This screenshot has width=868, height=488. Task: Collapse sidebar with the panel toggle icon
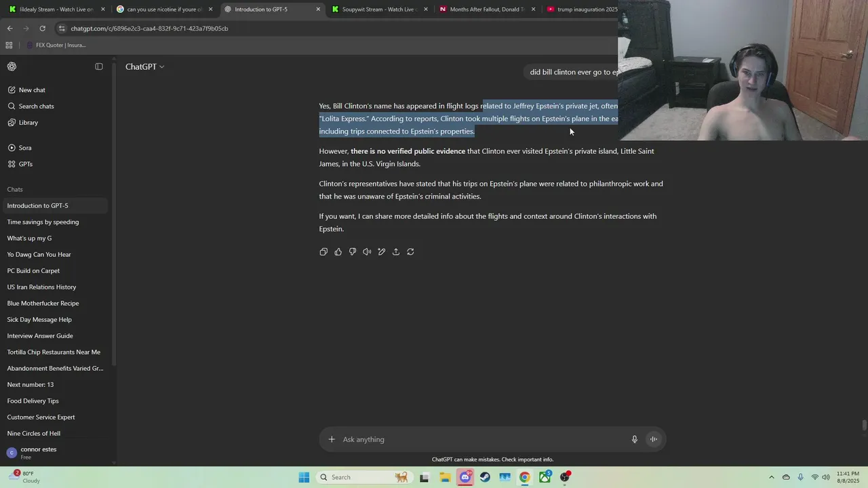99,66
